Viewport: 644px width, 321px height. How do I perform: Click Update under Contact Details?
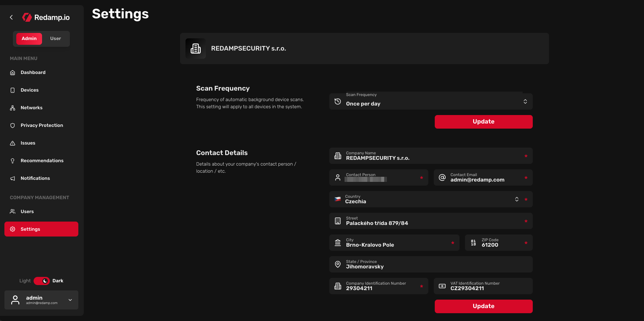(x=484, y=306)
